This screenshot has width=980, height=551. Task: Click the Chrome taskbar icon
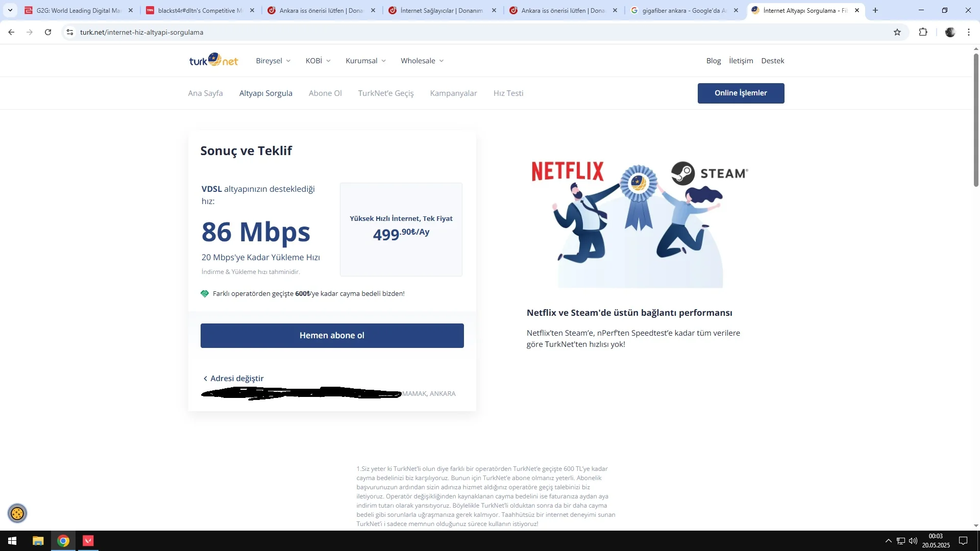point(63,541)
